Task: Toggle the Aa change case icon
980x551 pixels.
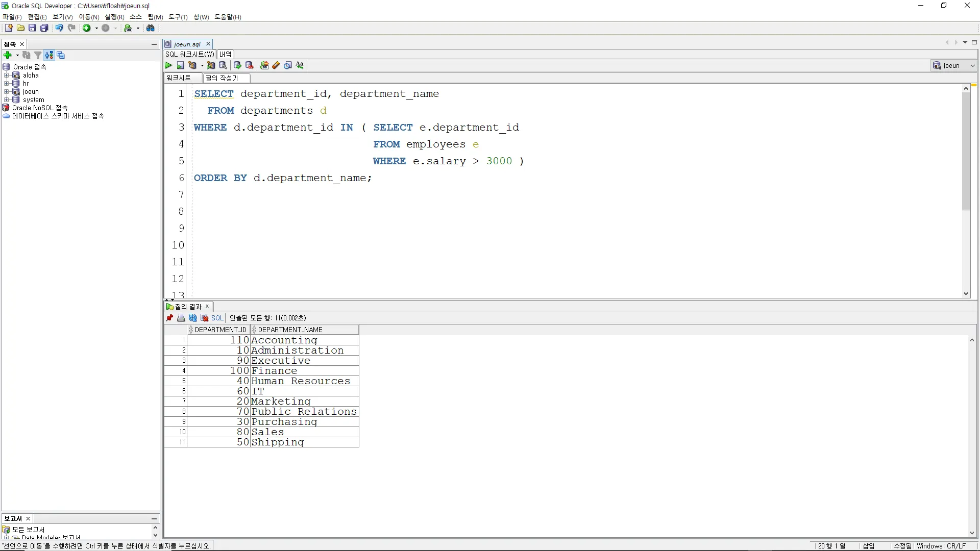Action: [x=300, y=65]
